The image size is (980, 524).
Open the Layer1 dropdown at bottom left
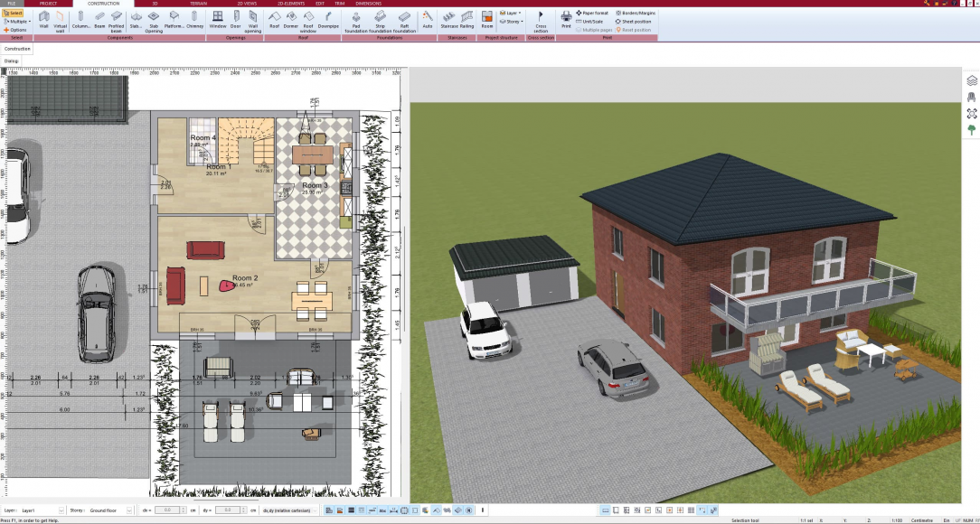(41, 509)
